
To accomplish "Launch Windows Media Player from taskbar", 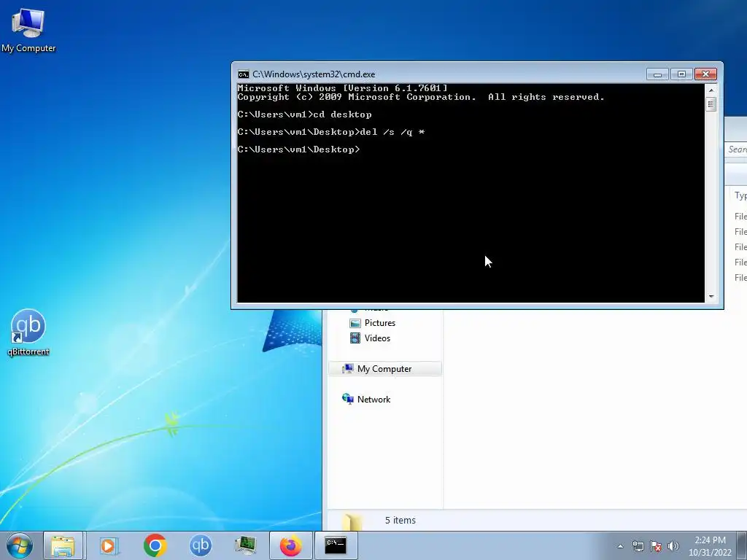I will click(x=108, y=545).
